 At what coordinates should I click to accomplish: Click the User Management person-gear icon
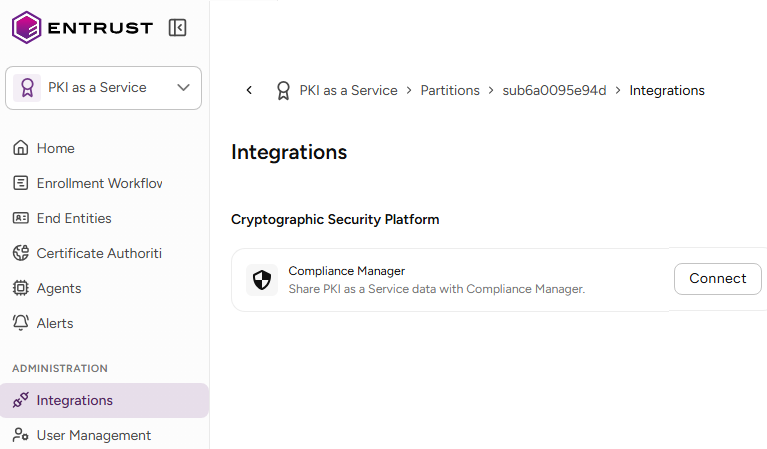click(21, 435)
